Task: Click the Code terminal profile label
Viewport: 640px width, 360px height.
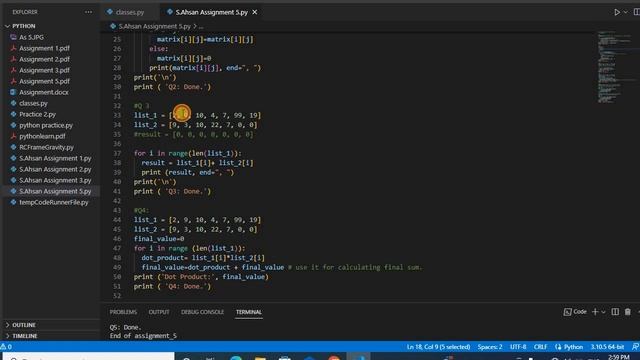Action: coord(575,312)
